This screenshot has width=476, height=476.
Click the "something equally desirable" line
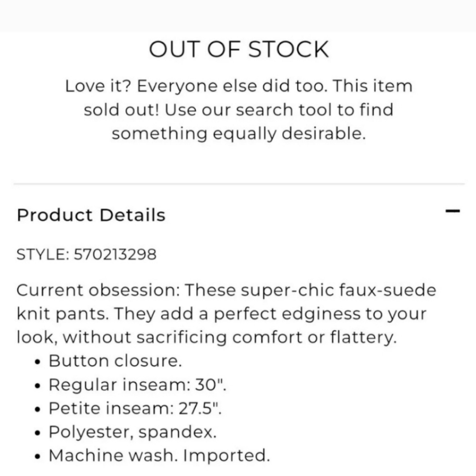[238, 134]
